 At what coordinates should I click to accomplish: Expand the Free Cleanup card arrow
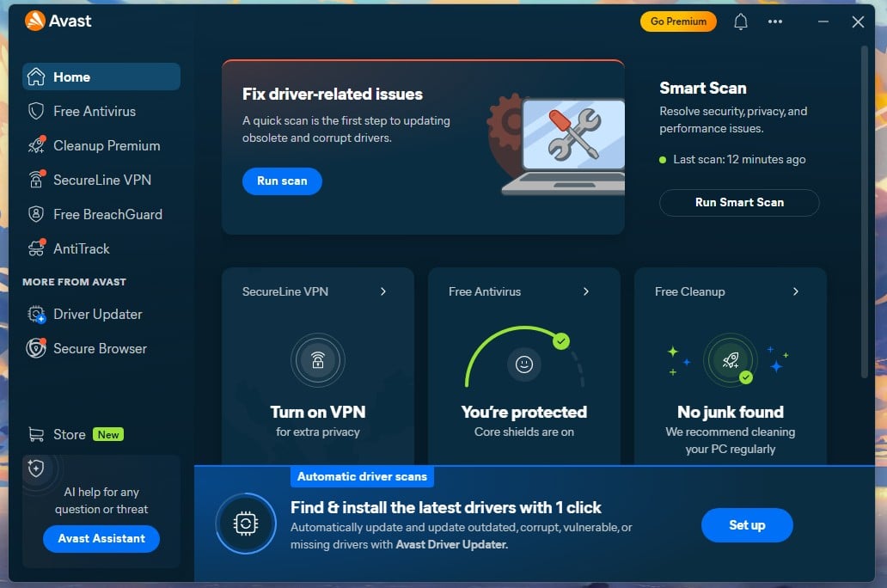[x=795, y=291]
